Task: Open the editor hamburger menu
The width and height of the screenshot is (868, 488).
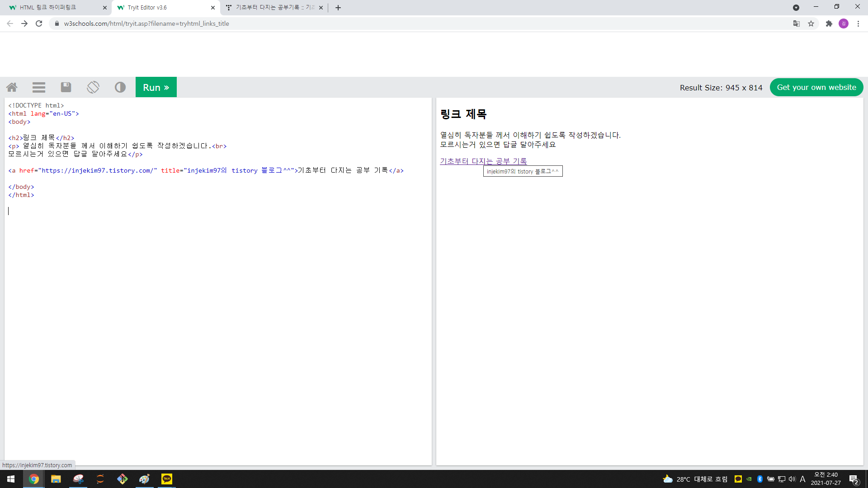Action: 39,87
